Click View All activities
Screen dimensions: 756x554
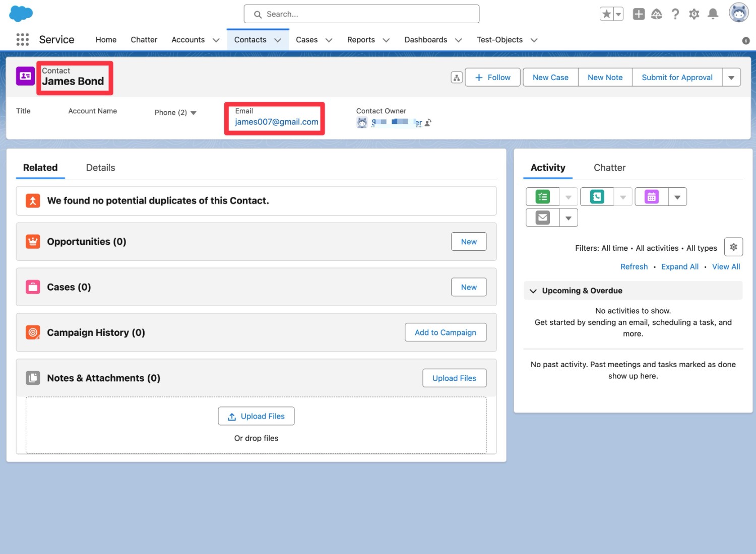[x=726, y=267]
